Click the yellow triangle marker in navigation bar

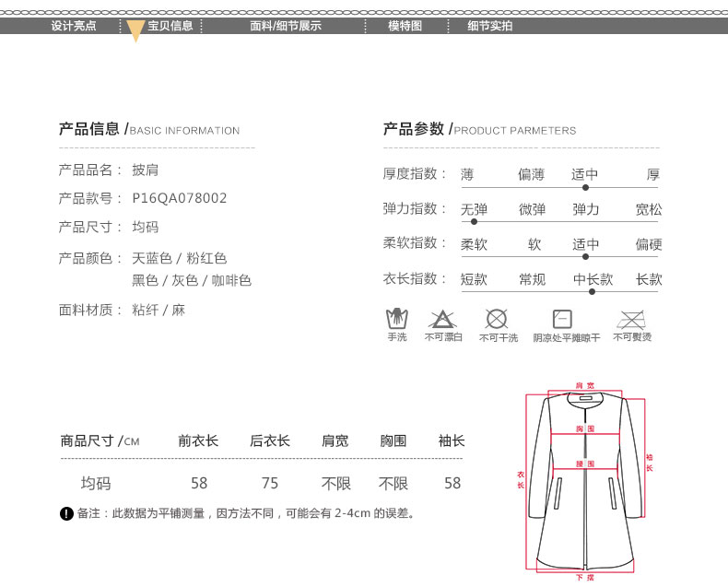(135, 31)
